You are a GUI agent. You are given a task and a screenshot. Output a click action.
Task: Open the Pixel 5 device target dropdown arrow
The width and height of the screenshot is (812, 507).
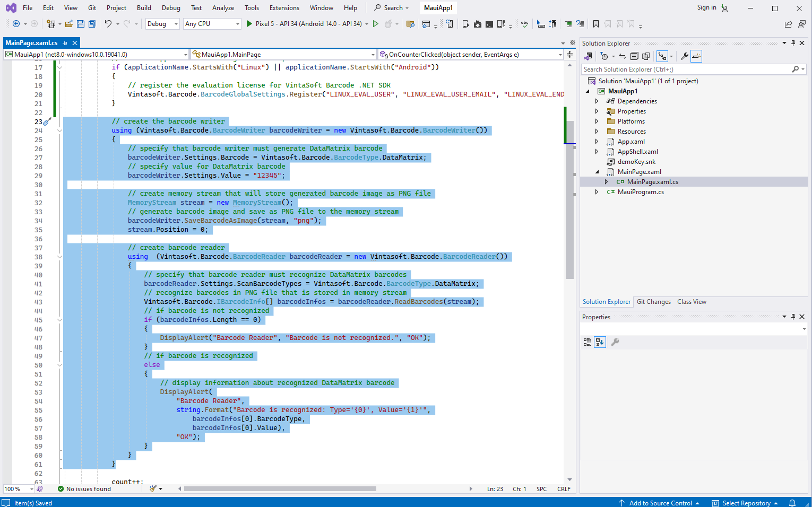[x=367, y=24]
